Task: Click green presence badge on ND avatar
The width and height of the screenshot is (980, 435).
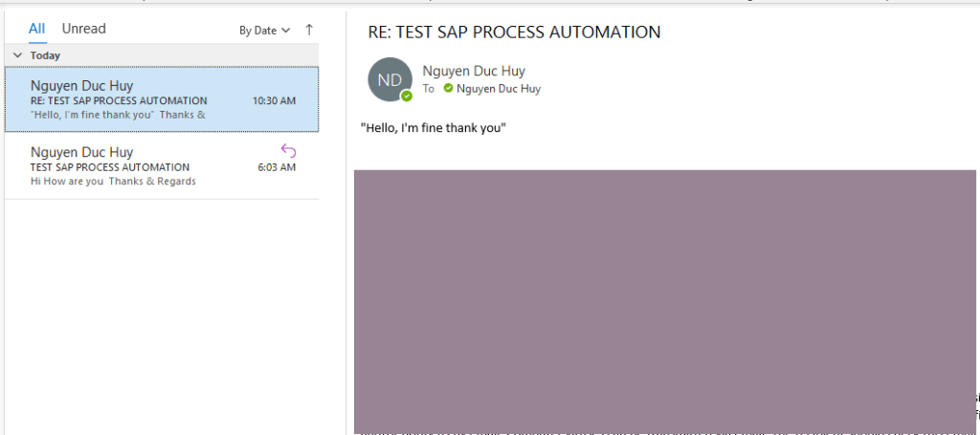Action: pos(407,96)
